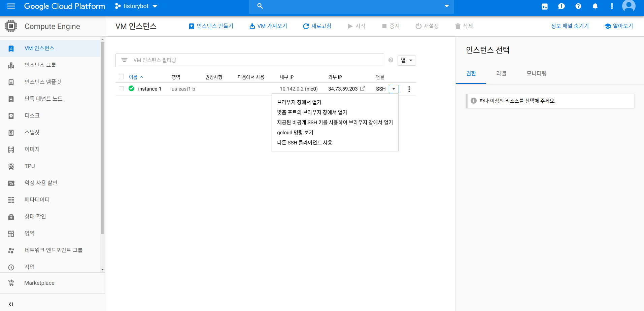Open 인스턴스 템플릿 in sidebar
644x311 pixels.
click(50, 82)
